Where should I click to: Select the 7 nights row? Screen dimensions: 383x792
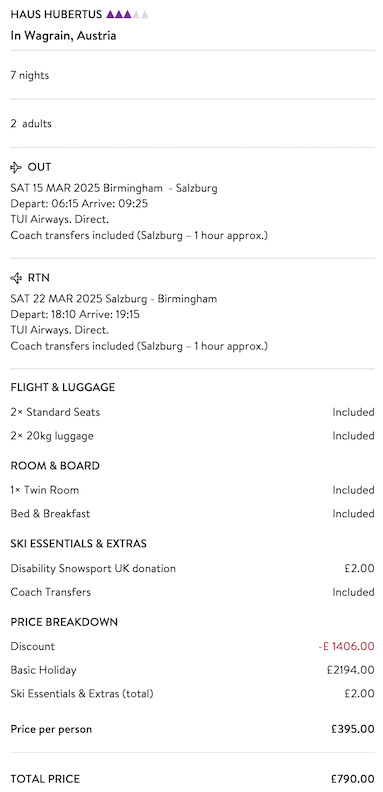pyautogui.click(x=192, y=75)
